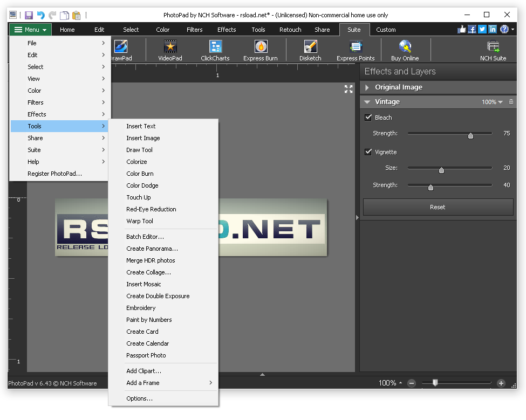The image size is (526, 420).
Task: Open the Color ribbon tab
Action: coord(163,30)
